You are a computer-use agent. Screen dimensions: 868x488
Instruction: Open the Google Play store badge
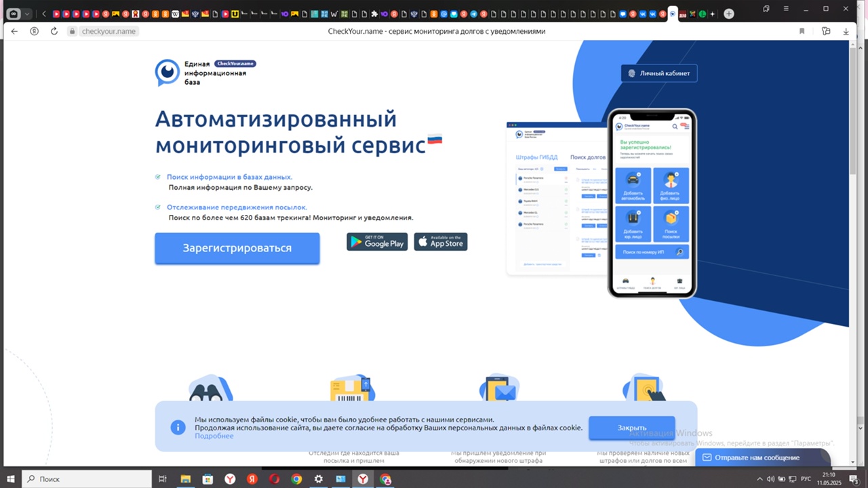pos(377,241)
